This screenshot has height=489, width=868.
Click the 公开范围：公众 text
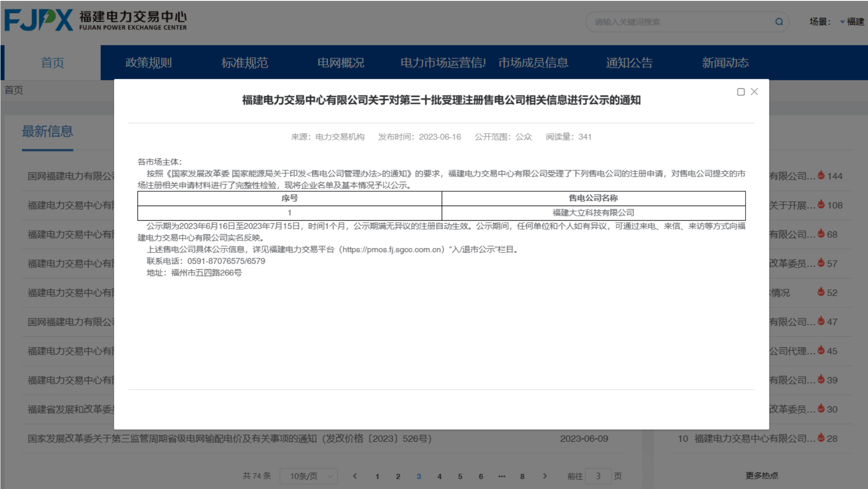point(504,137)
